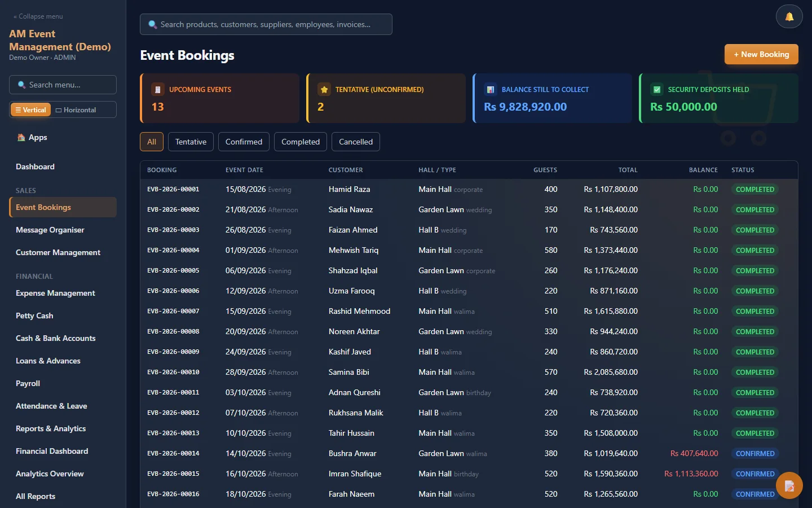Filter bookings by Cancelled
Image resolution: width=812 pixels, height=508 pixels.
coord(356,142)
